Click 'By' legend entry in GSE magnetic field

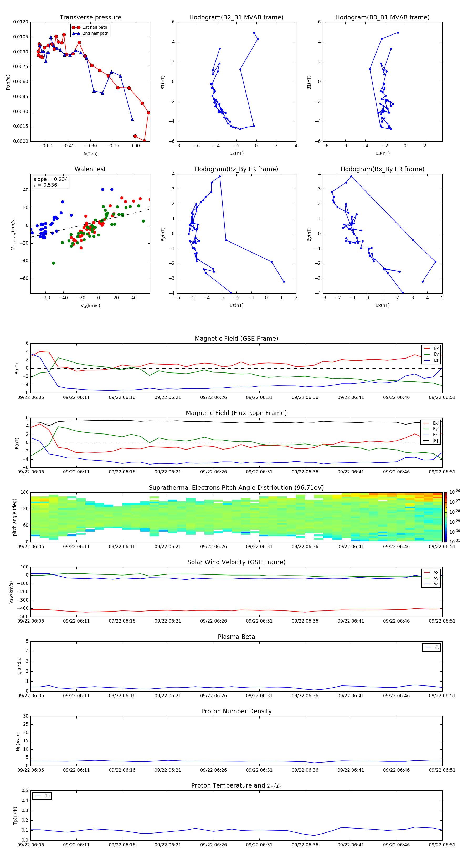point(431,354)
